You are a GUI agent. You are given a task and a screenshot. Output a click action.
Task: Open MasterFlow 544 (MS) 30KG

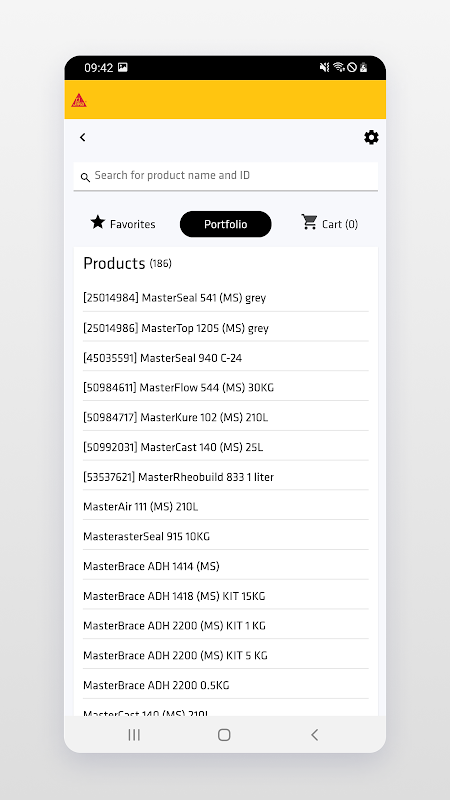coord(226,387)
